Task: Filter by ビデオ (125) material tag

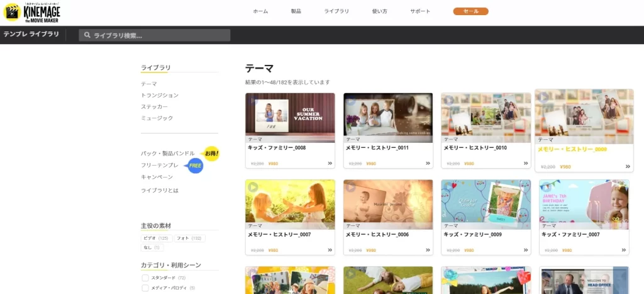Action: pos(157,239)
